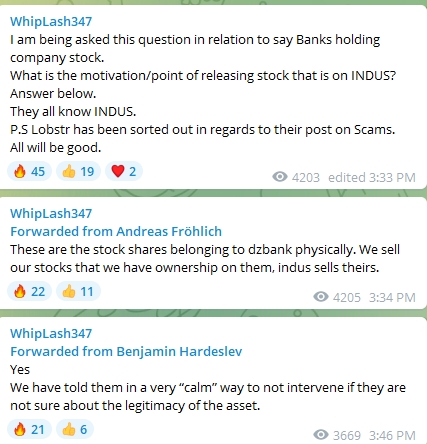427x444 pixels.
Task: Click thumbs up reaction showing 19
Action: 78,172
